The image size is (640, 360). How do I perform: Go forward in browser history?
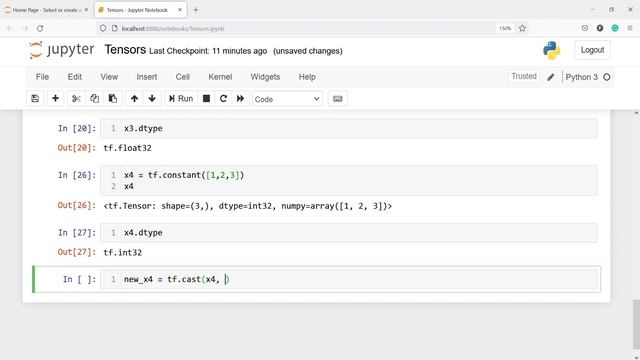point(25,28)
